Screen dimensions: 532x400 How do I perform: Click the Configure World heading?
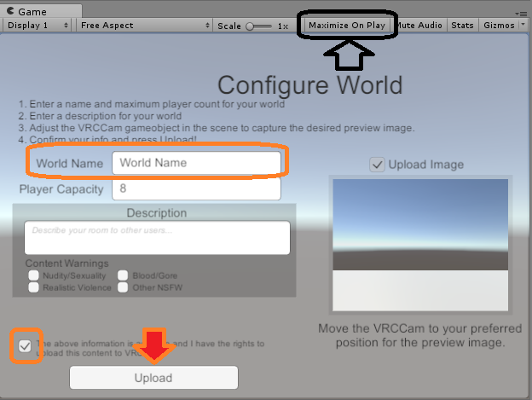[x=309, y=85]
